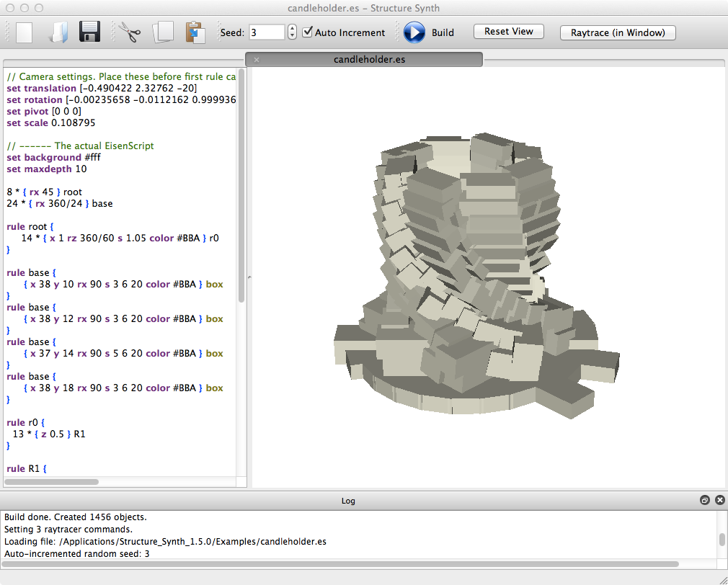Image resolution: width=728 pixels, height=585 pixels.
Task: Select the candleholder.es tab
Action: click(369, 59)
